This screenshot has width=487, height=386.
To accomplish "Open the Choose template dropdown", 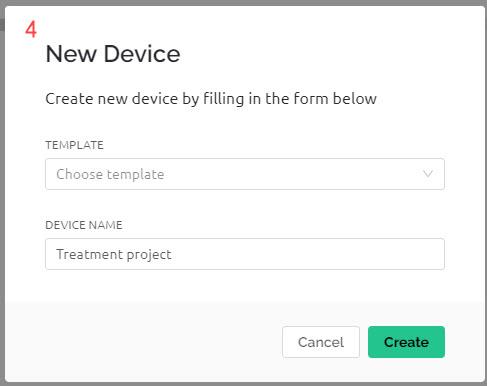I will coord(245,174).
